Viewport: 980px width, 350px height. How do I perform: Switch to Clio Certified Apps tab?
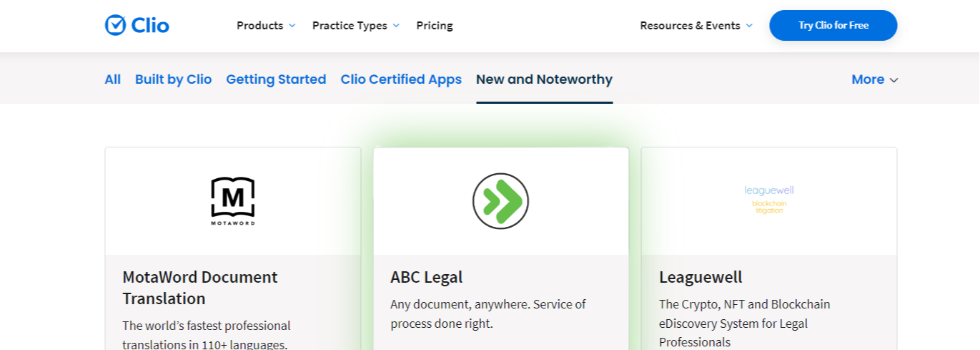pyautogui.click(x=401, y=79)
